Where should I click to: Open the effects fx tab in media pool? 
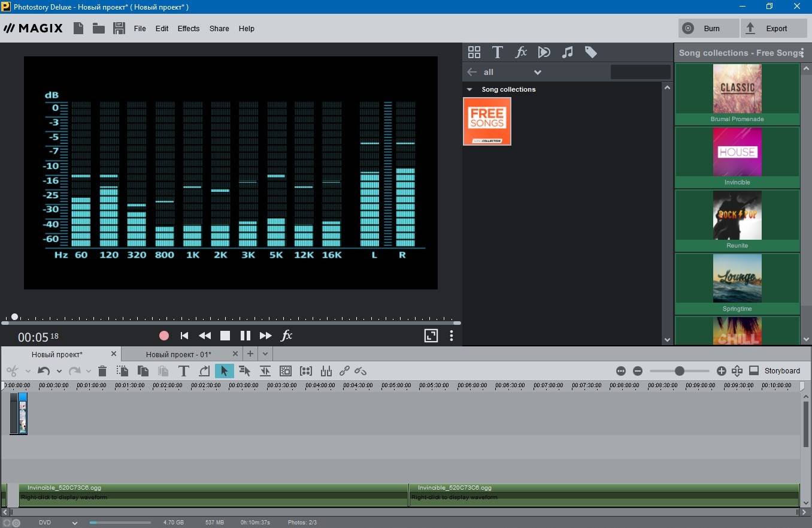(521, 52)
